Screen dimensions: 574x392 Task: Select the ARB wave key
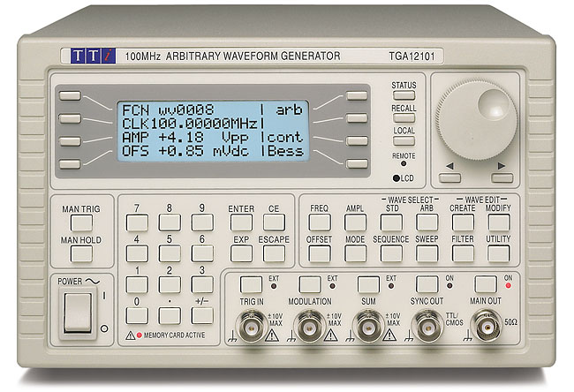pos(427,222)
